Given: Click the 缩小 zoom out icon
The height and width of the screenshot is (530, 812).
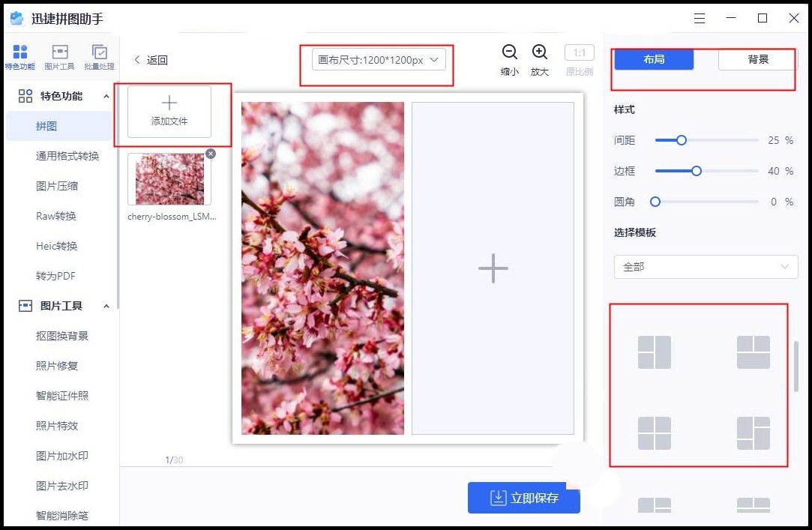Looking at the screenshot, I should [x=510, y=53].
